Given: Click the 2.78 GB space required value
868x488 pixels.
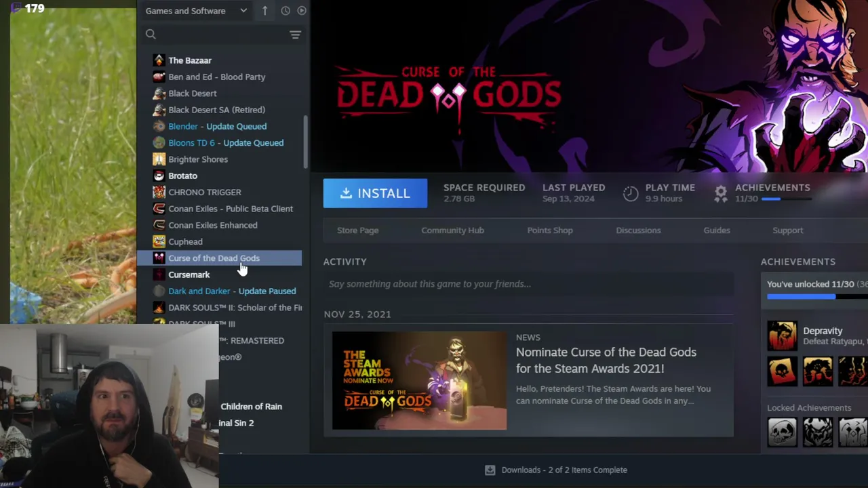Looking at the screenshot, I should tap(459, 199).
